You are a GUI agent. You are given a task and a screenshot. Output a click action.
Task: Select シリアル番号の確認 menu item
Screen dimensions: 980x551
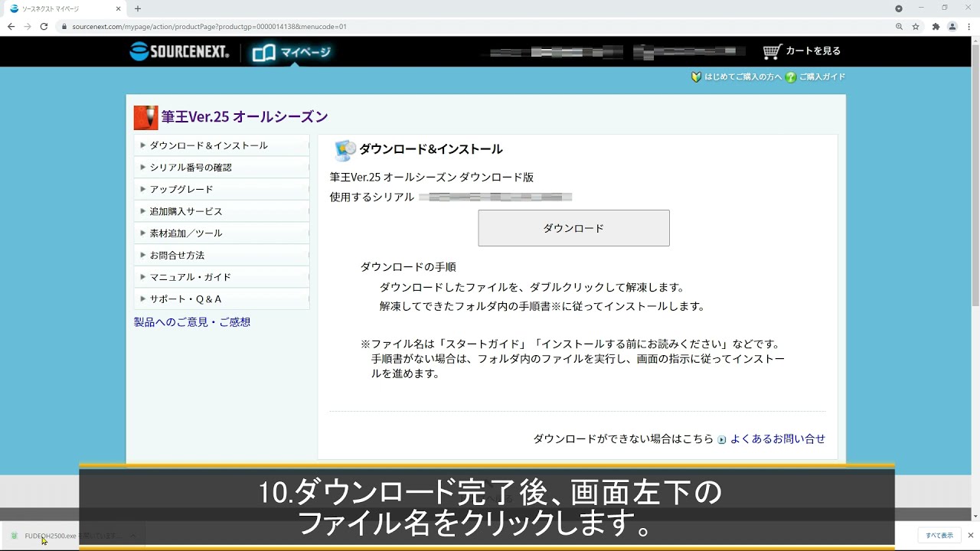pos(222,168)
